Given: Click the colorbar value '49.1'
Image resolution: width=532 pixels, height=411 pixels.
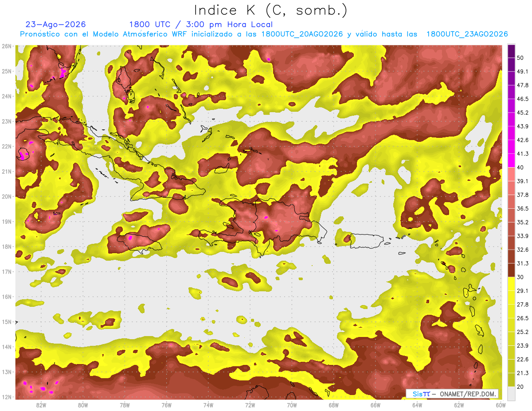Looking at the screenshot, I should pyautogui.click(x=523, y=71).
